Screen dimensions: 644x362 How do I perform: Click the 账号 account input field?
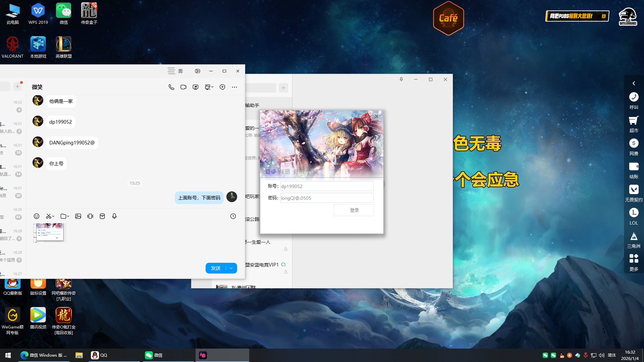(326, 186)
